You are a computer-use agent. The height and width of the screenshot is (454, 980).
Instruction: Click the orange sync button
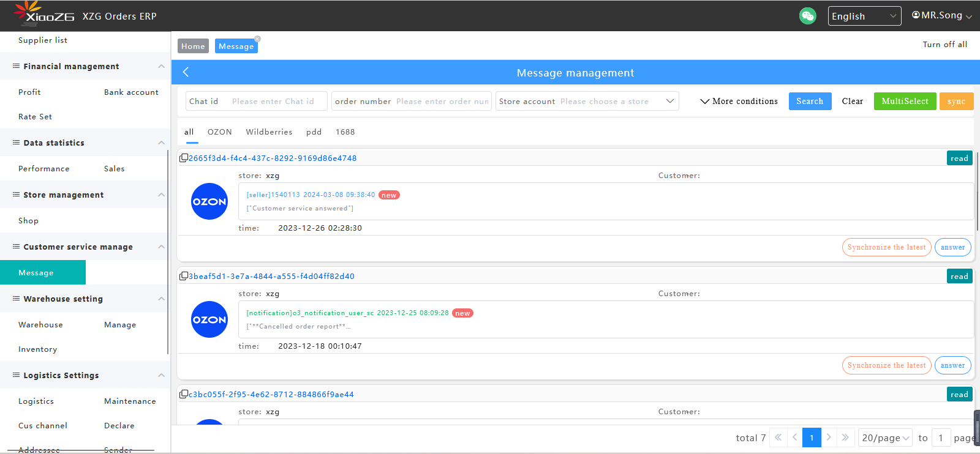tap(956, 102)
